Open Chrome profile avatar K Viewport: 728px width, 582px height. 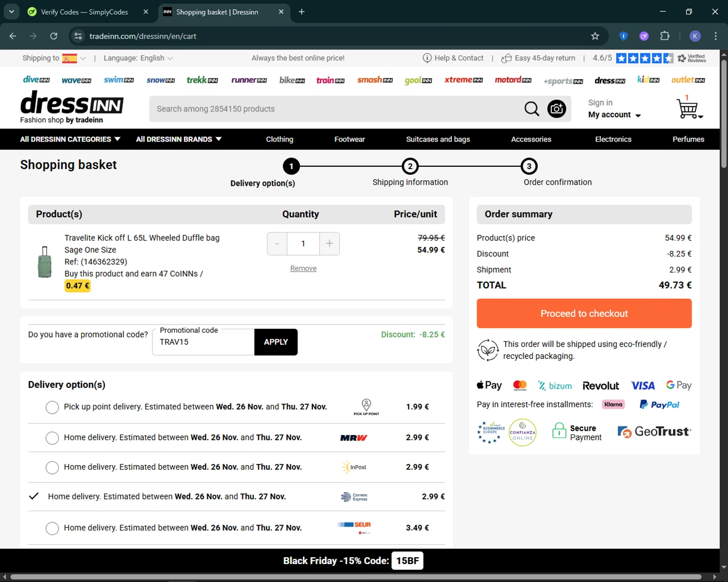[x=695, y=36]
